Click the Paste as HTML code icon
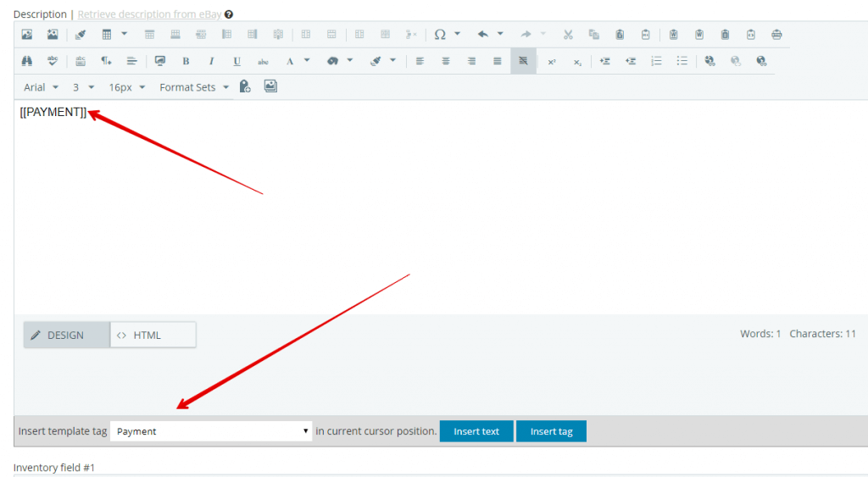Image resolution: width=868 pixels, height=477 pixels. 751,34
